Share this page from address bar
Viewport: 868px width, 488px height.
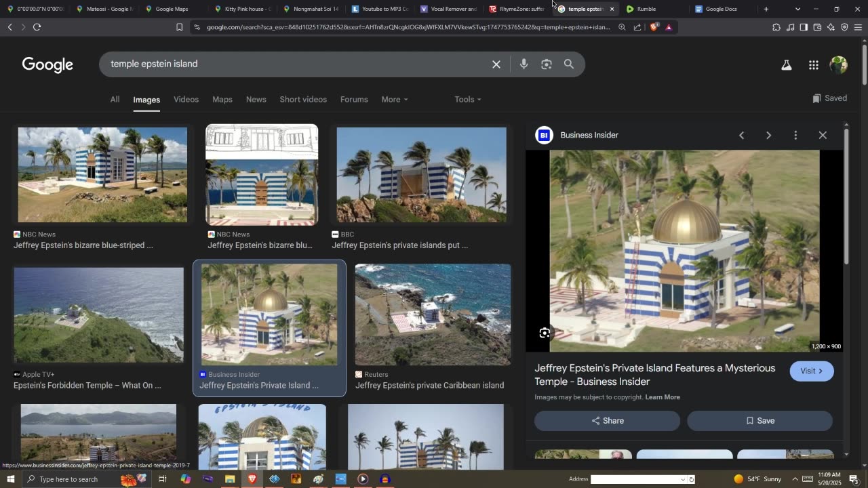[x=637, y=27]
